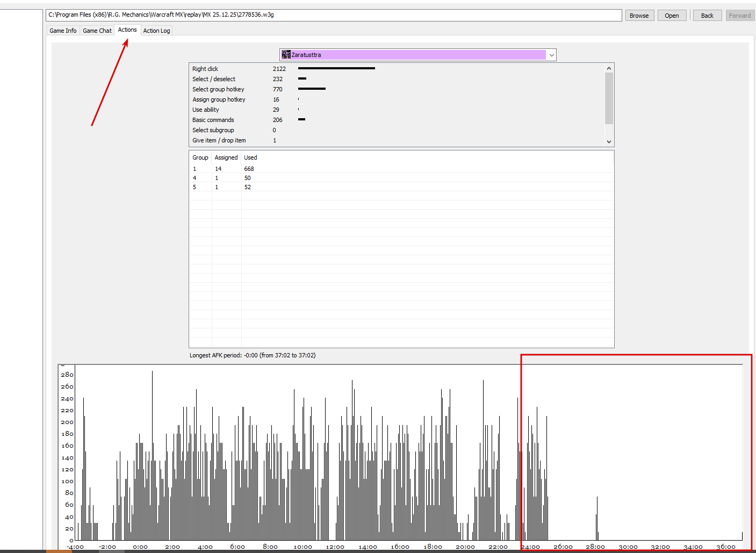Click the action list scrollbar thumb

point(609,98)
